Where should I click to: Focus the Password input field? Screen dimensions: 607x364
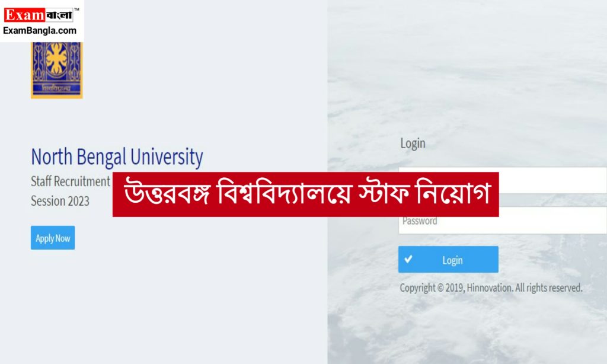coord(503,221)
